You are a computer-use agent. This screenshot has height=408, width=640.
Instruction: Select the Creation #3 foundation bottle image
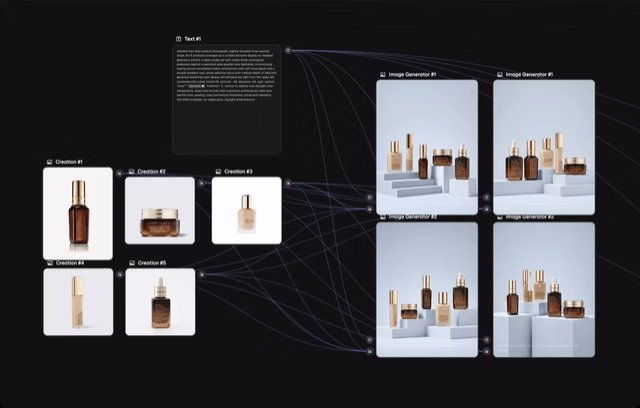tap(247, 211)
